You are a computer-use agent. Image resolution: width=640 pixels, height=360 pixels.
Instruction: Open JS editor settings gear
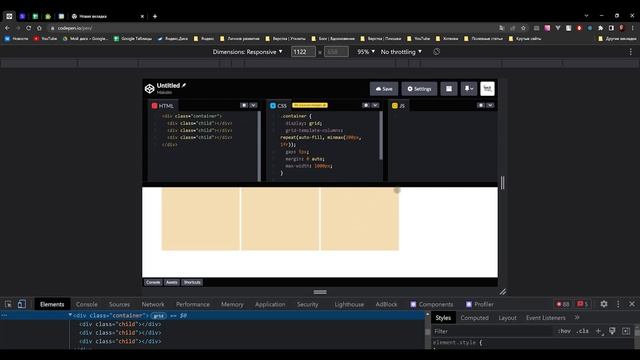(x=481, y=105)
